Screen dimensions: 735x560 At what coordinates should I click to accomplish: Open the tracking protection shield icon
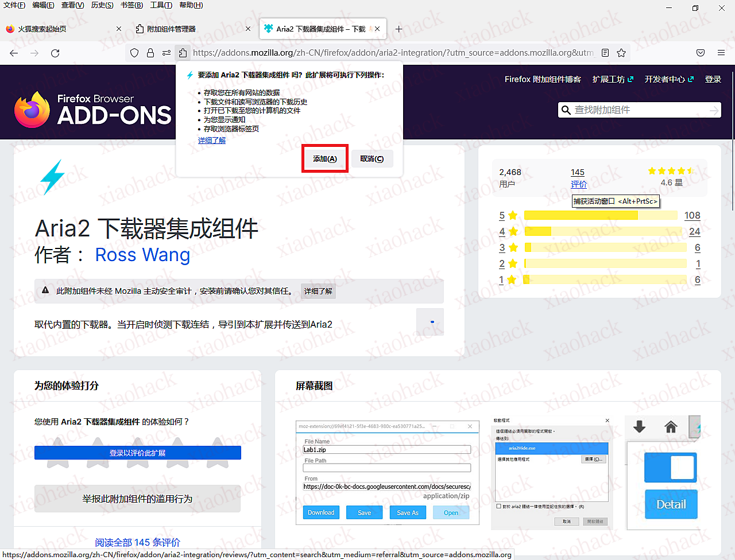point(134,53)
